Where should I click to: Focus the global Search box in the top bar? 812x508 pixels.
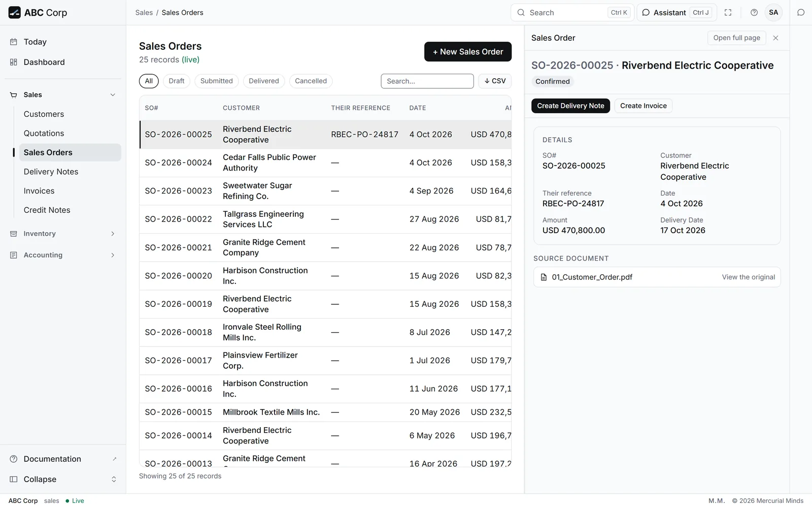click(572, 13)
